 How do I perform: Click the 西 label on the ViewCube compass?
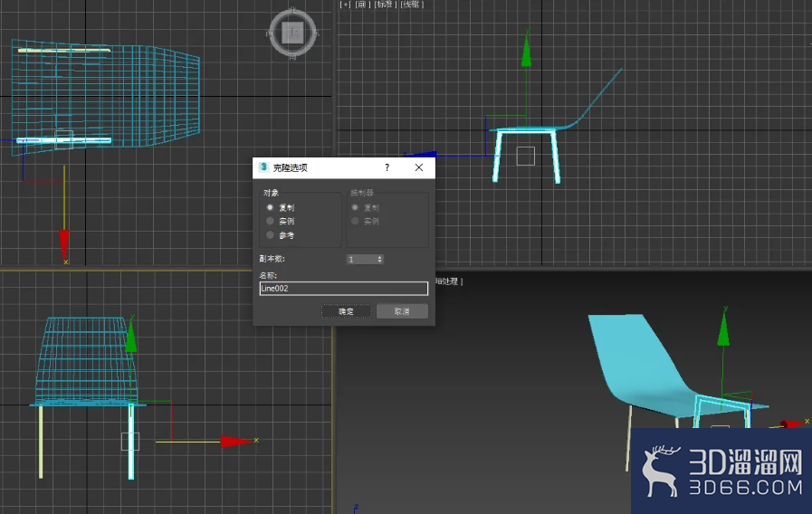coord(269,33)
